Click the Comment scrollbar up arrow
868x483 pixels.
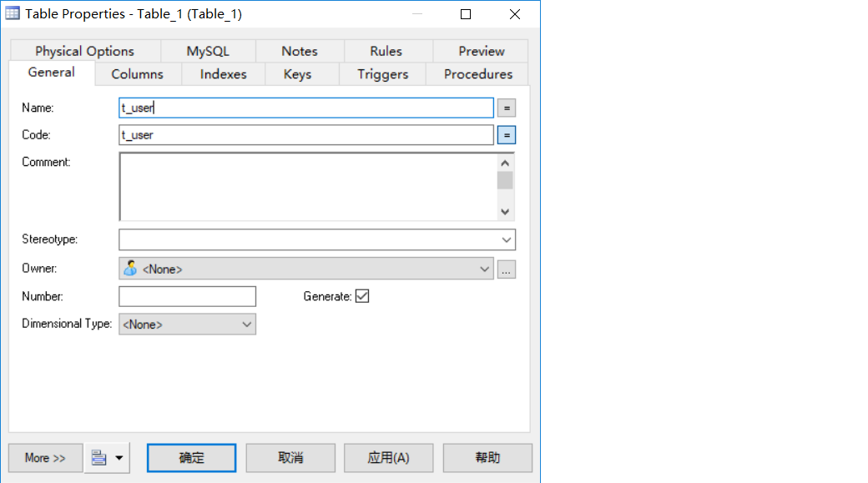point(505,164)
